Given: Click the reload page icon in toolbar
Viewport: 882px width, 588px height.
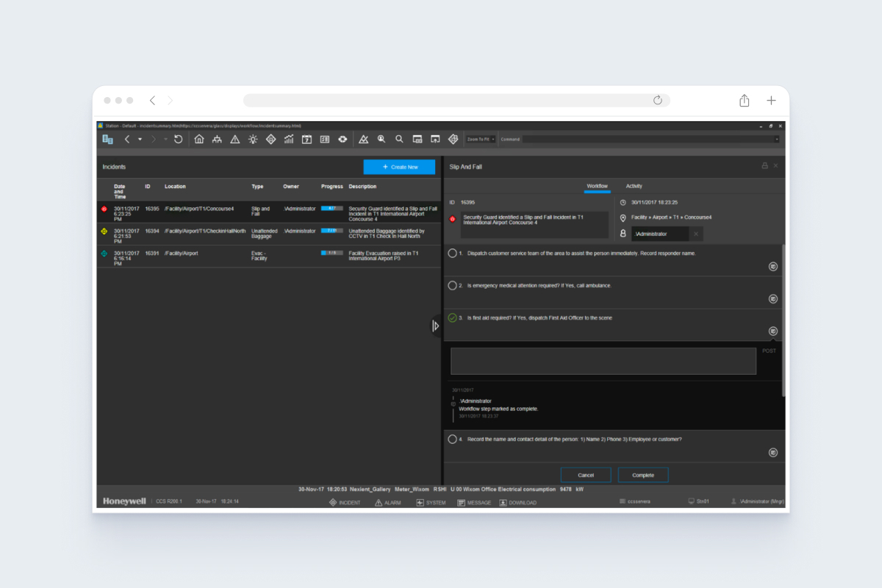Looking at the screenshot, I should [x=178, y=139].
